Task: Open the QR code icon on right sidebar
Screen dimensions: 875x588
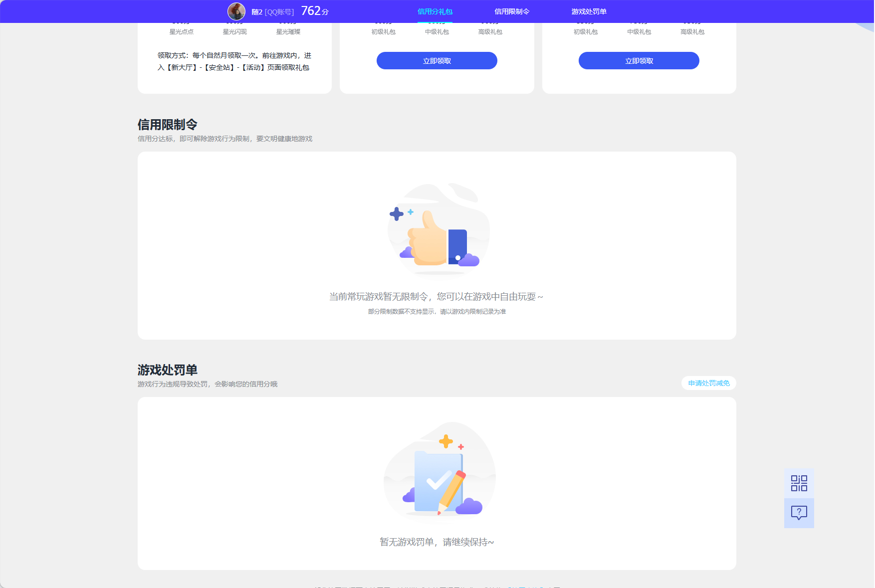Action: coord(799,483)
